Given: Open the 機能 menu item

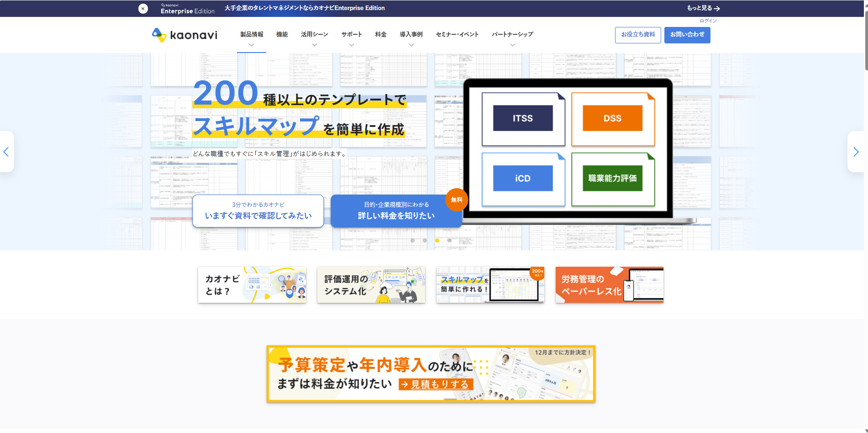Looking at the screenshot, I should (x=282, y=34).
